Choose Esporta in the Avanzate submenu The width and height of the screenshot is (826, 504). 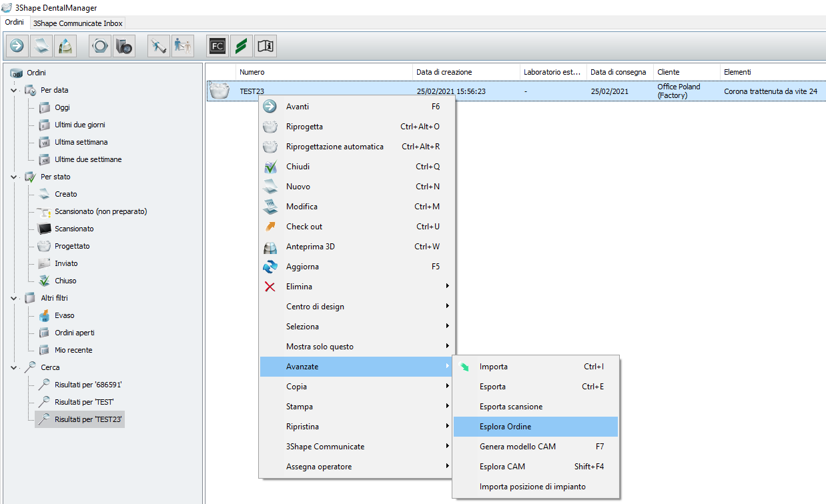536,387
